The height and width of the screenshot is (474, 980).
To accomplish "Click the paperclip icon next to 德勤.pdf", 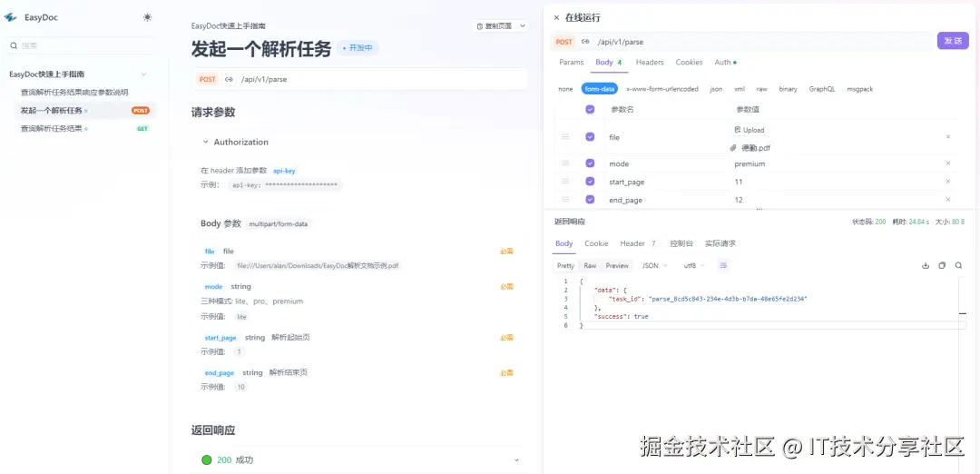I will click(x=733, y=148).
